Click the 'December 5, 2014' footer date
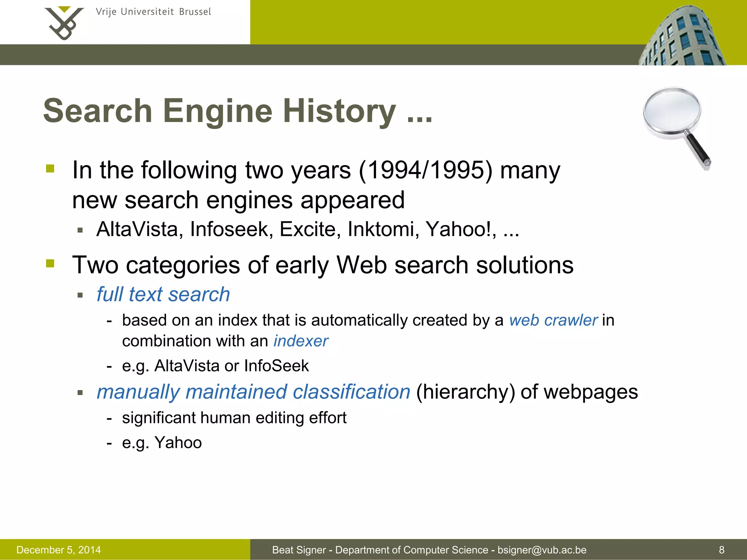This screenshot has height=560, width=747. [59, 550]
